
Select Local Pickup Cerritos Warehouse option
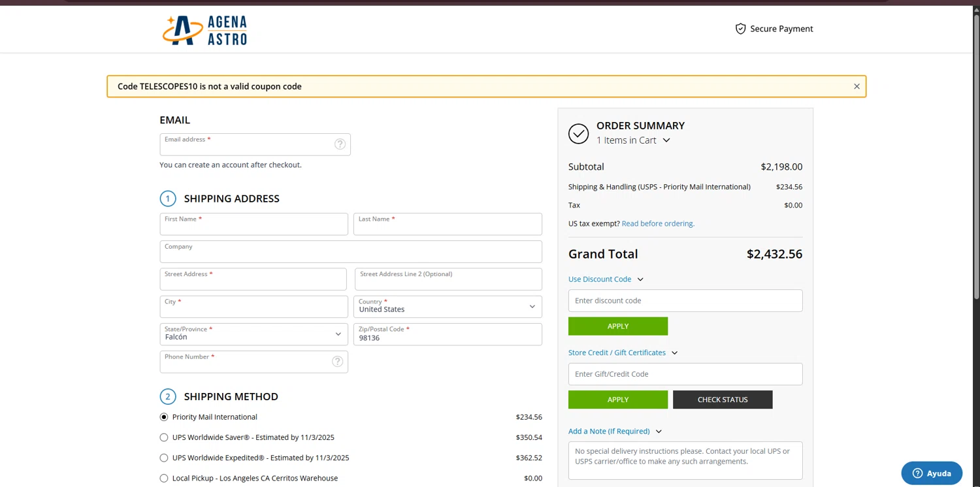point(164,479)
